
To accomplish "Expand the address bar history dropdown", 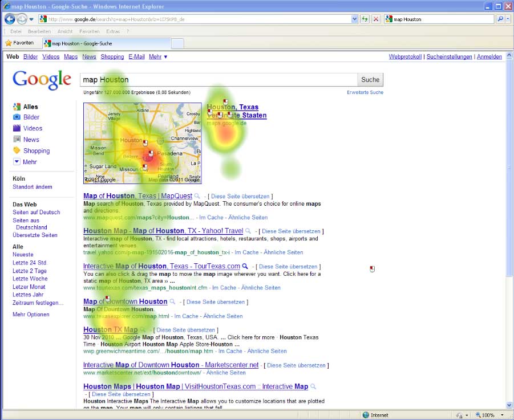I will point(354,19).
